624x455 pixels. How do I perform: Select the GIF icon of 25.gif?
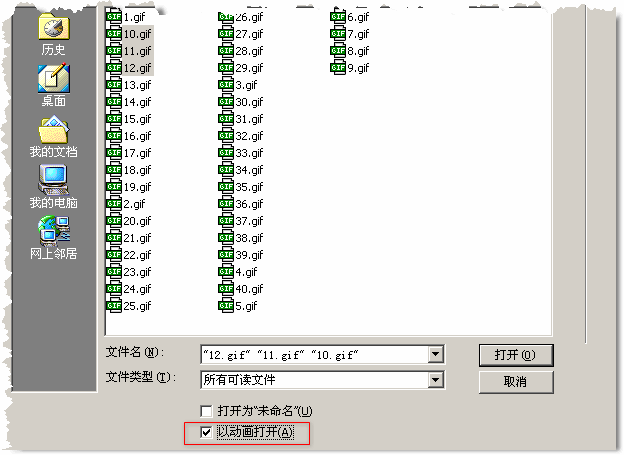pos(114,306)
